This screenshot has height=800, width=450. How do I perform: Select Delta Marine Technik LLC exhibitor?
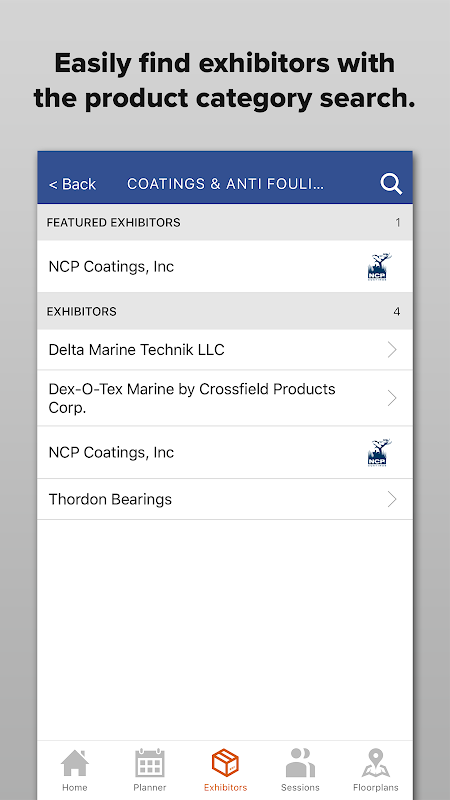pyautogui.click(x=224, y=349)
